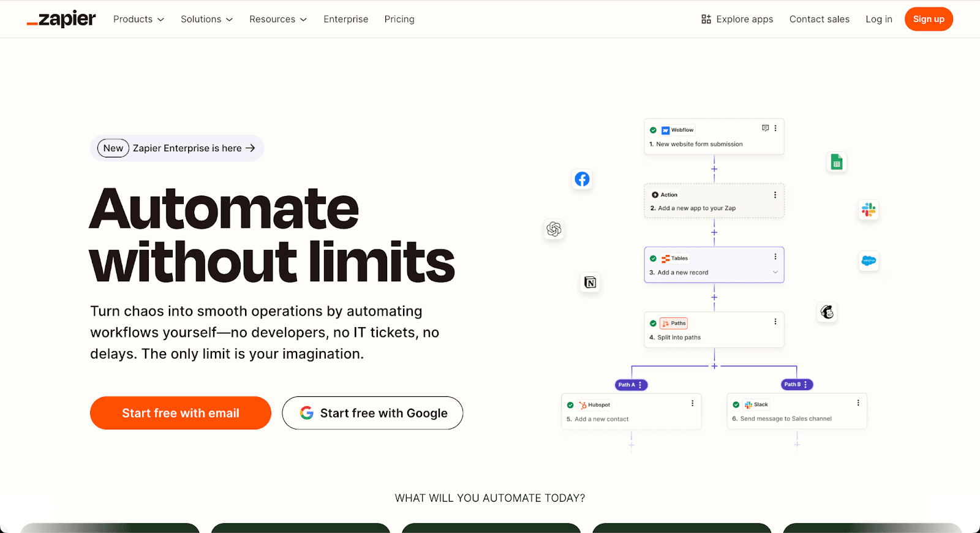Open Contact sales
Screen dimensions: 980x533
tap(820, 19)
